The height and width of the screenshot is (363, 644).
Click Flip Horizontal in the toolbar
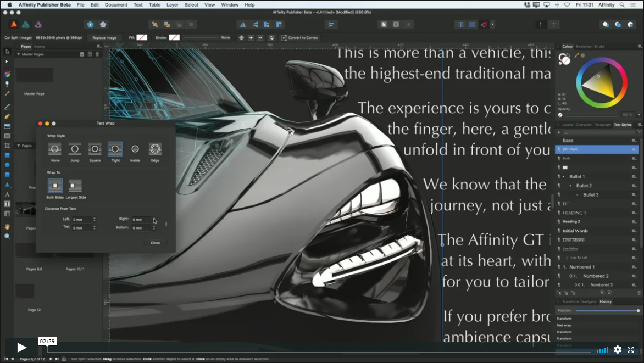point(243,25)
